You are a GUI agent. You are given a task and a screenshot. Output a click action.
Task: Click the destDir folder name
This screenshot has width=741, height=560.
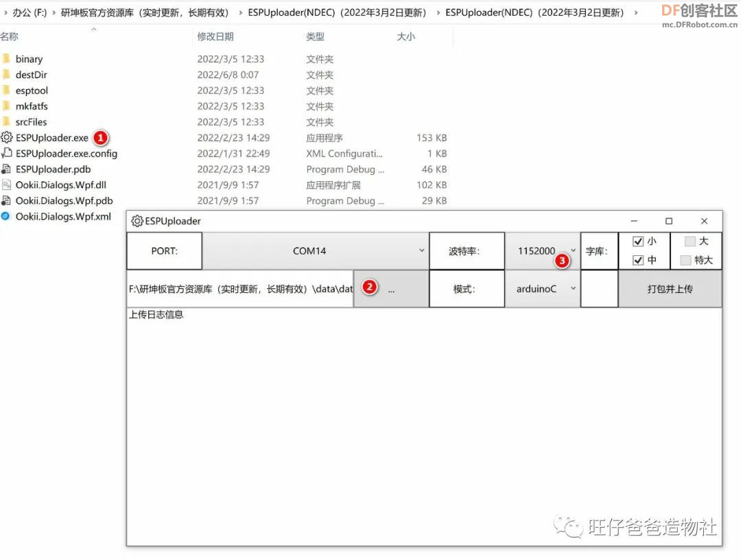coord(31,74)
